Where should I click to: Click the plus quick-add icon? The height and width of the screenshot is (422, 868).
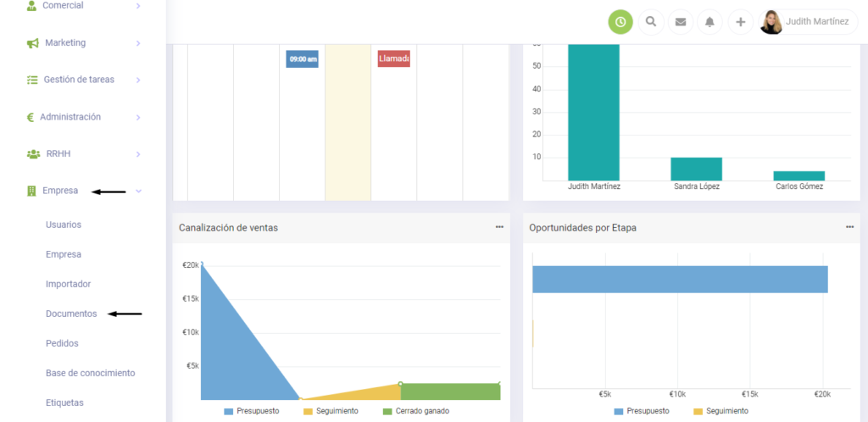click(x=740, y=22)
